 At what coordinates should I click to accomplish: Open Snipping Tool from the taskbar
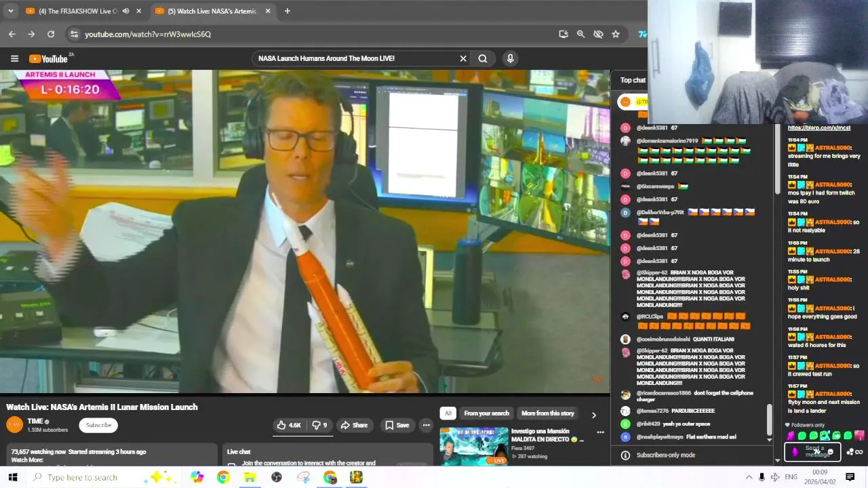303,477
